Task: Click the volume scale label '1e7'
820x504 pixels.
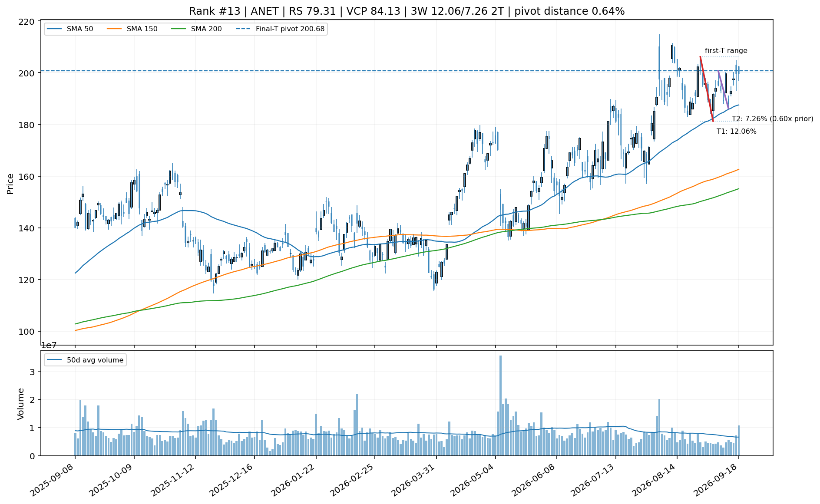Action: coord(49,346)
